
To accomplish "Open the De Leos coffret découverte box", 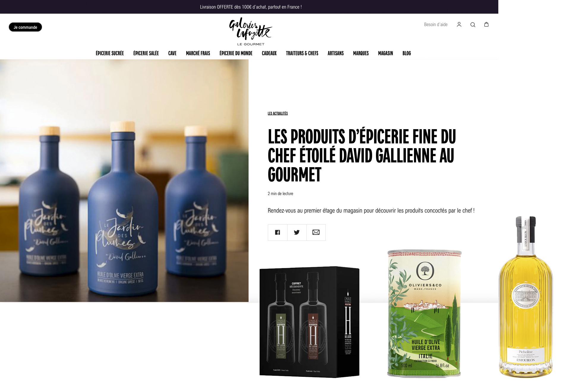I will [309, 322].
